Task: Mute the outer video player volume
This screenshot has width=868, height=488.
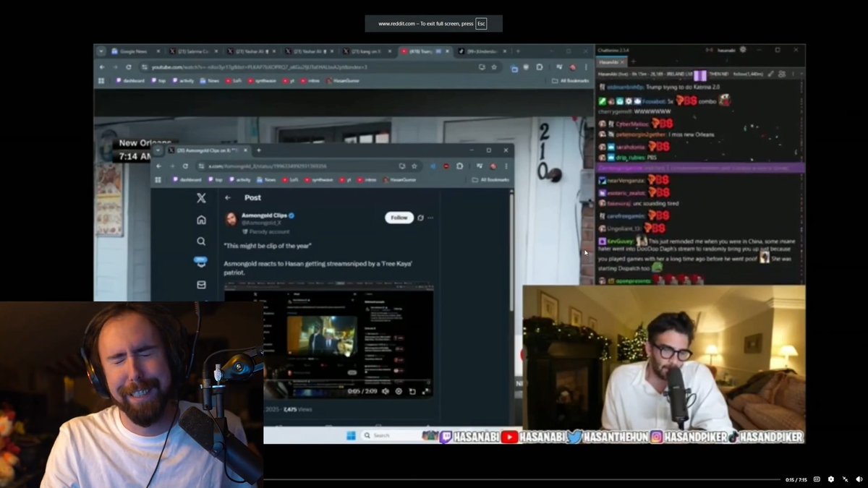Action: pos(859,479)
